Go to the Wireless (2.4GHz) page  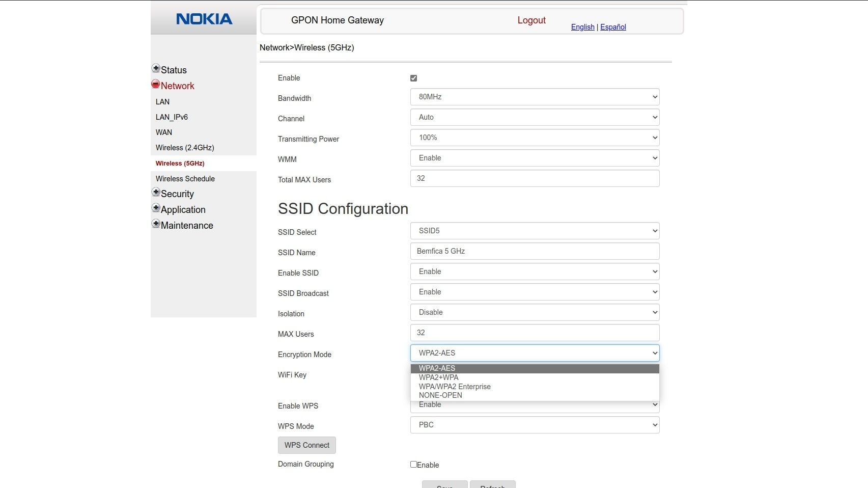coord(185,148)
